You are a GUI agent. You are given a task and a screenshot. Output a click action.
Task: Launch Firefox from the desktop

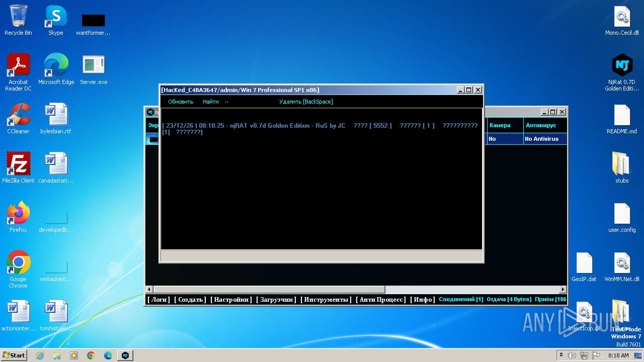(18, 217)
